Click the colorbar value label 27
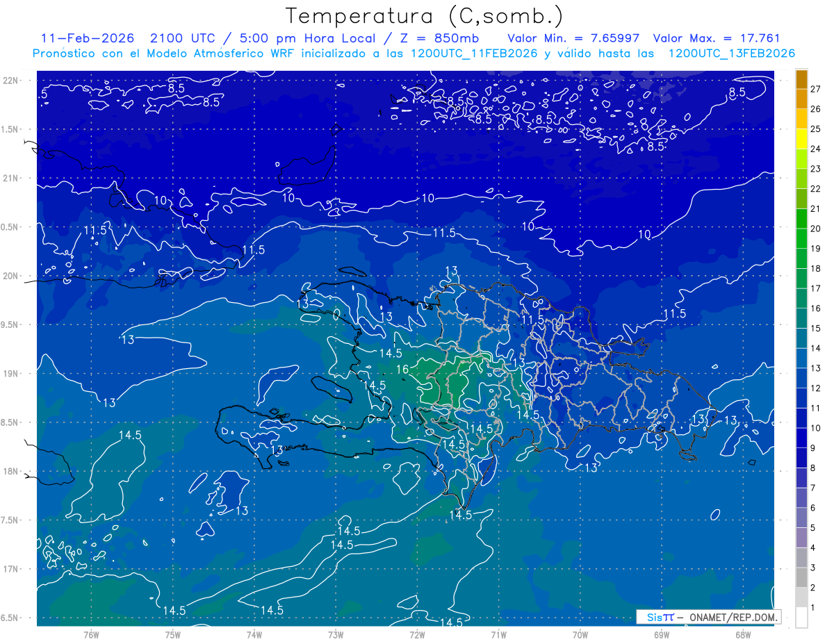 point(815,89)
